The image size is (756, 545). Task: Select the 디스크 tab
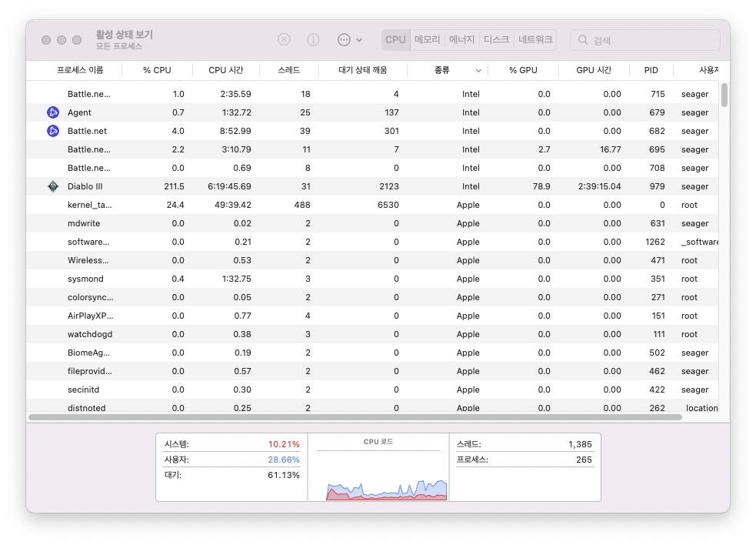pos(497,39)
